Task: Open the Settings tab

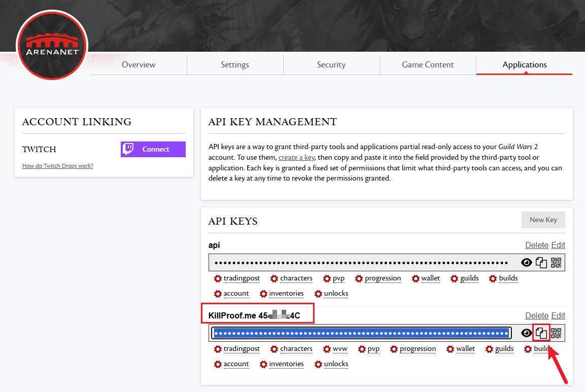Action: click(235, 64)
